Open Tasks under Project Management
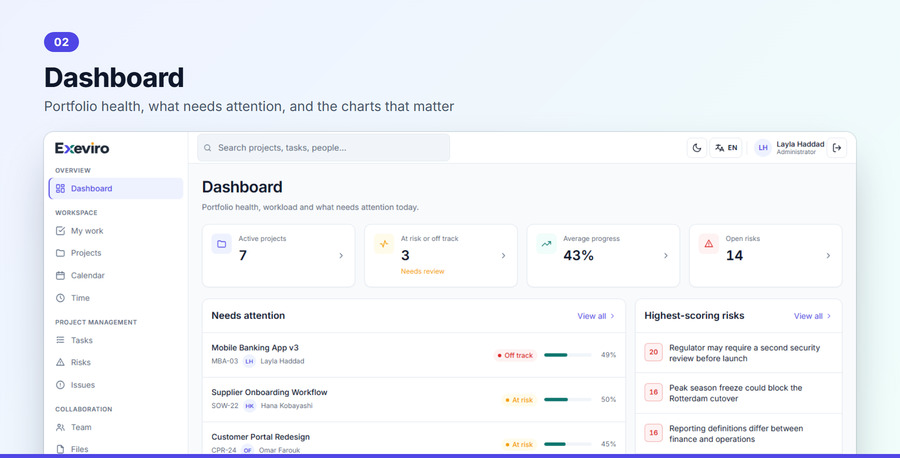 116,340
